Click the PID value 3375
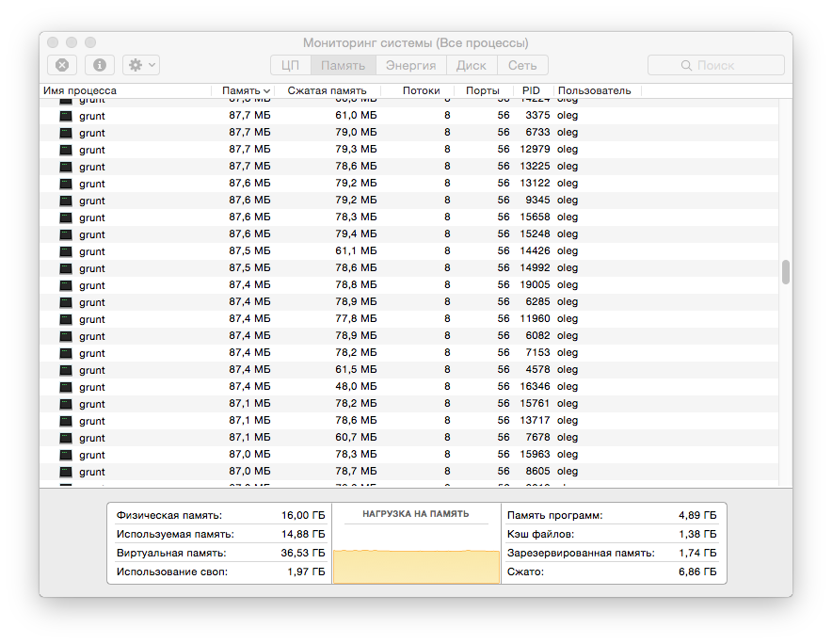The image size is (832, 644). (x=537, y=115)
